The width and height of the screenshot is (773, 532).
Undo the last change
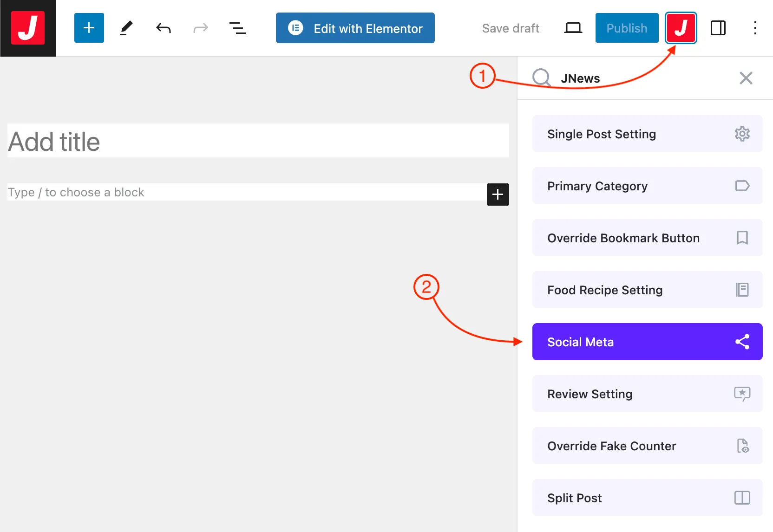[163, 28]
